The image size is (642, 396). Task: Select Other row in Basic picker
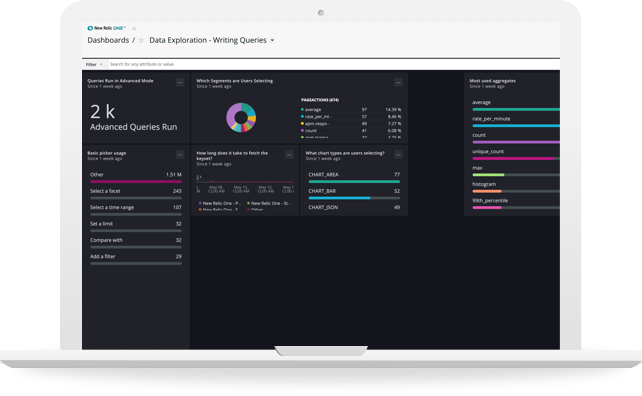(136, 177)
